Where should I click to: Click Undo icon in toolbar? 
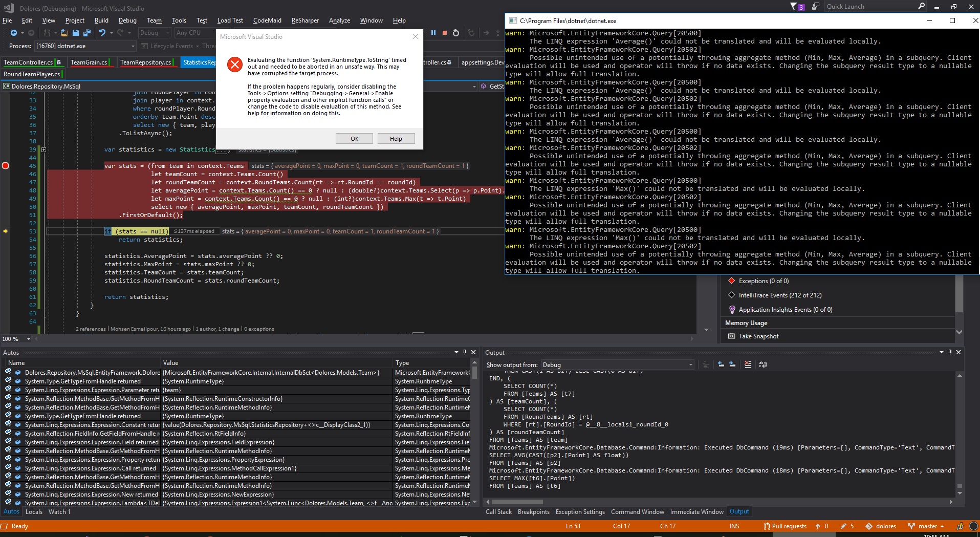coord(102,33)
